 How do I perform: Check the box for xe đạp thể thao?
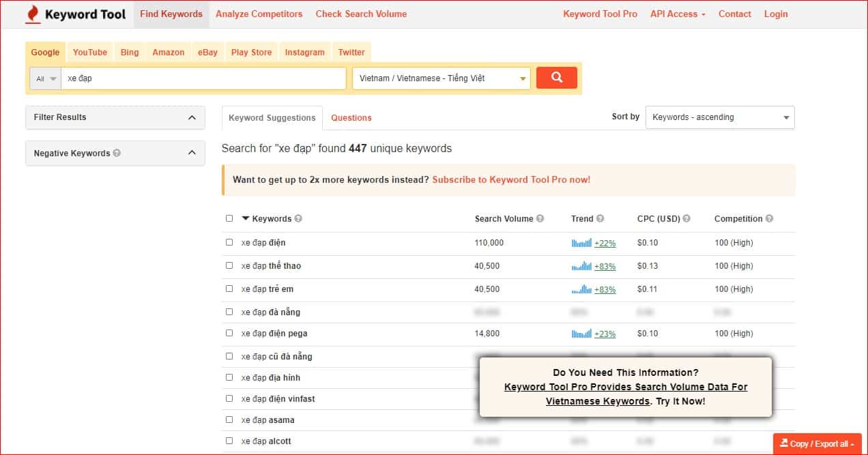click(229, 265)
